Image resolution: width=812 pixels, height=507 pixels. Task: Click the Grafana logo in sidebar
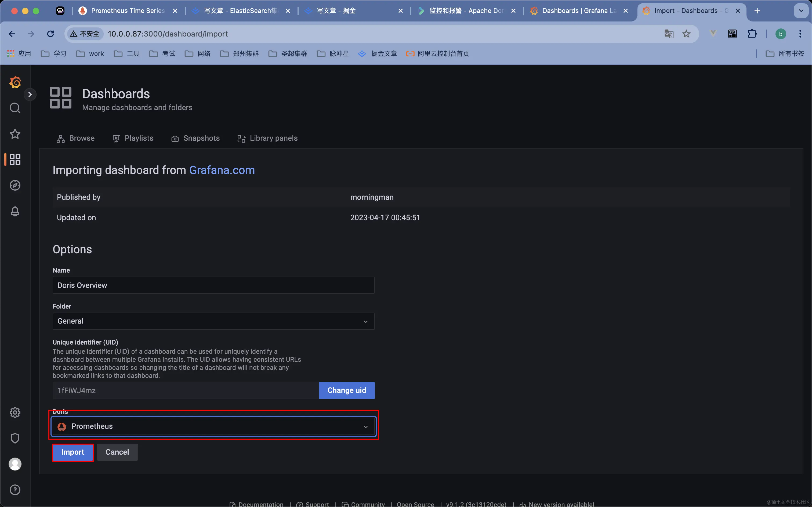pyautogui.click(x=15, y=82)
